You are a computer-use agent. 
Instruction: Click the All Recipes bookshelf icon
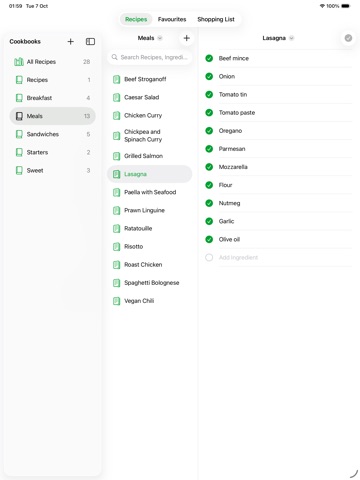(19, 62)
